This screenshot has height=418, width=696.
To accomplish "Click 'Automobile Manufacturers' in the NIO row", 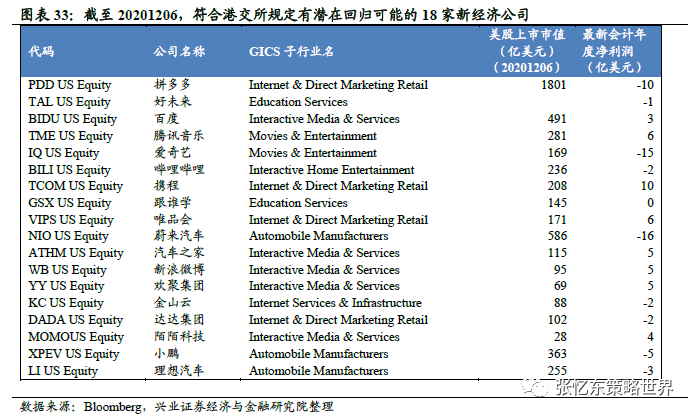I will pos(318,236).
